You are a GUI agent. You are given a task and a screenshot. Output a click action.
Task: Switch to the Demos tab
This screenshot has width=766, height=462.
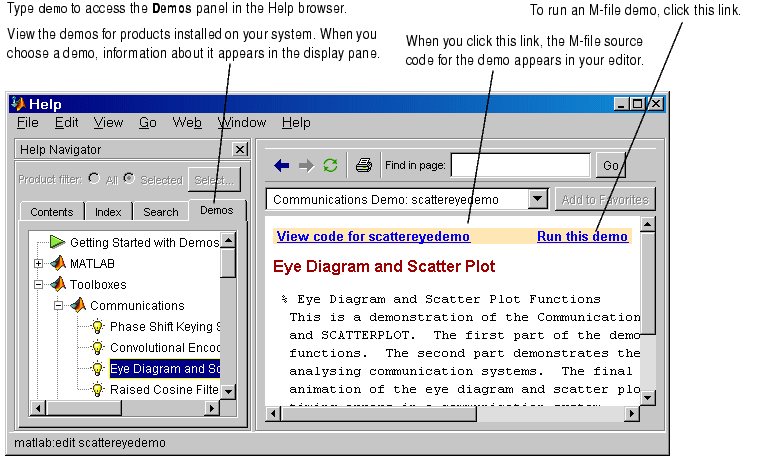[x=216, y=210]
